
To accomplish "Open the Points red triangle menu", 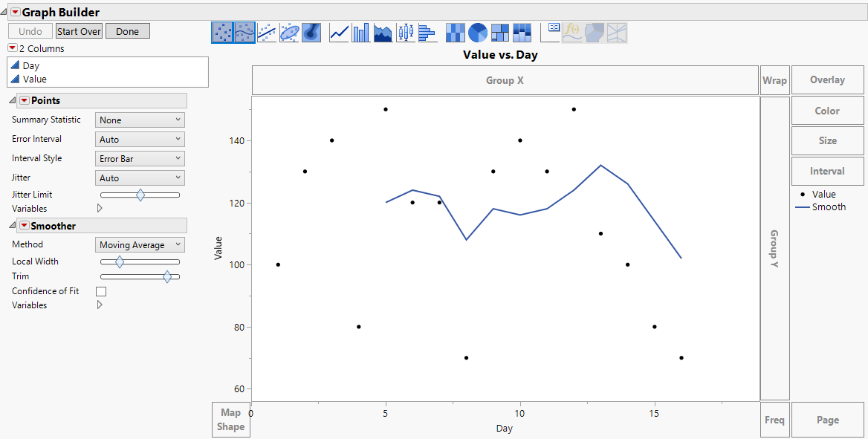I will coord(25,100).
